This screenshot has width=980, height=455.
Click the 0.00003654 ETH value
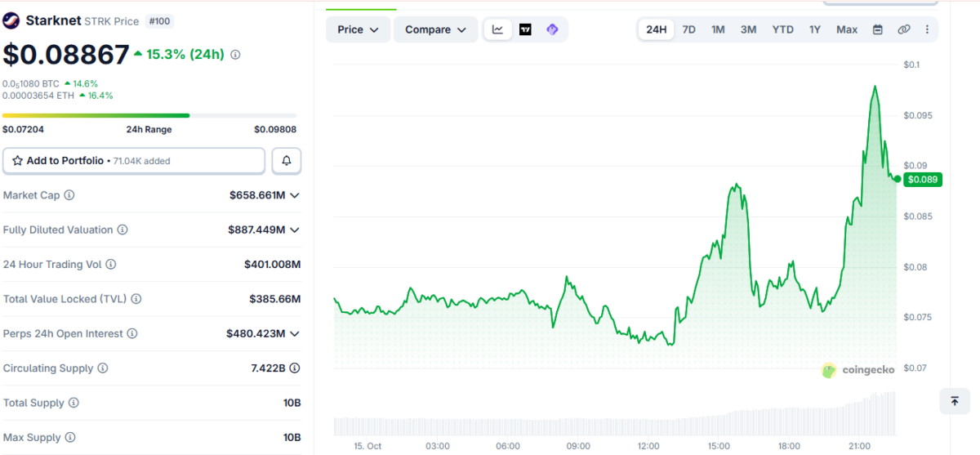pos(38,96)
